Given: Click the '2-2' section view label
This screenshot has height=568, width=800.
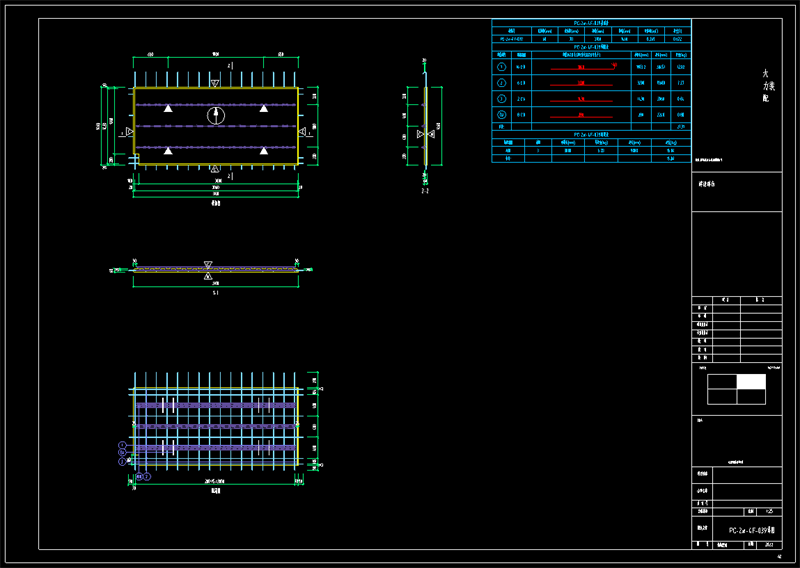Looking at the screenshot, I should 425,191.
